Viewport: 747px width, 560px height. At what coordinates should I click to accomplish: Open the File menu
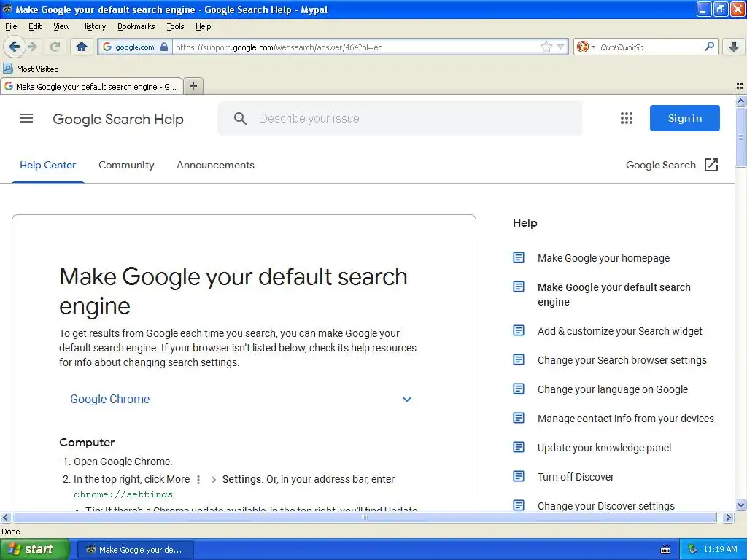pyautogui.click(x=11, y=26)
